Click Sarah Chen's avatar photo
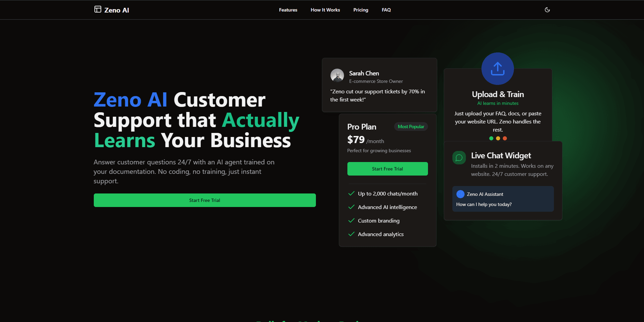644x322 pixels. pyautogui.click(x=337, y=75)
